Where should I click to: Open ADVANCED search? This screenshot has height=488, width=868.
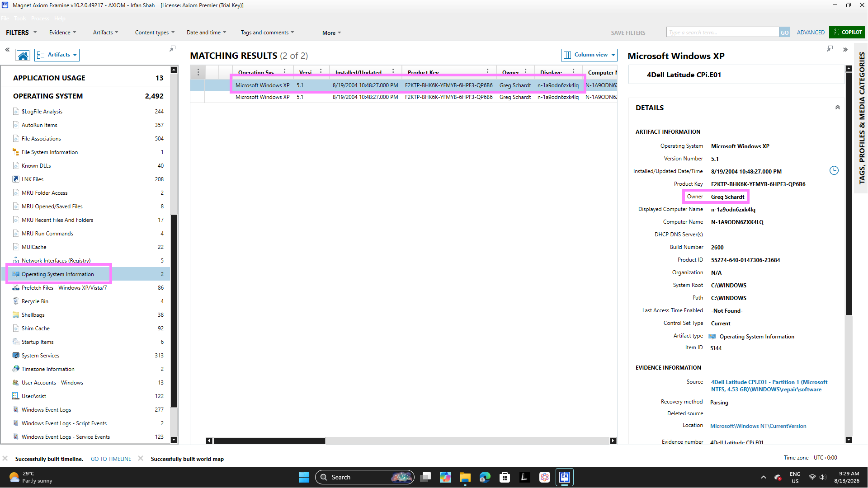pyautogui.click(x=811, y=33)
